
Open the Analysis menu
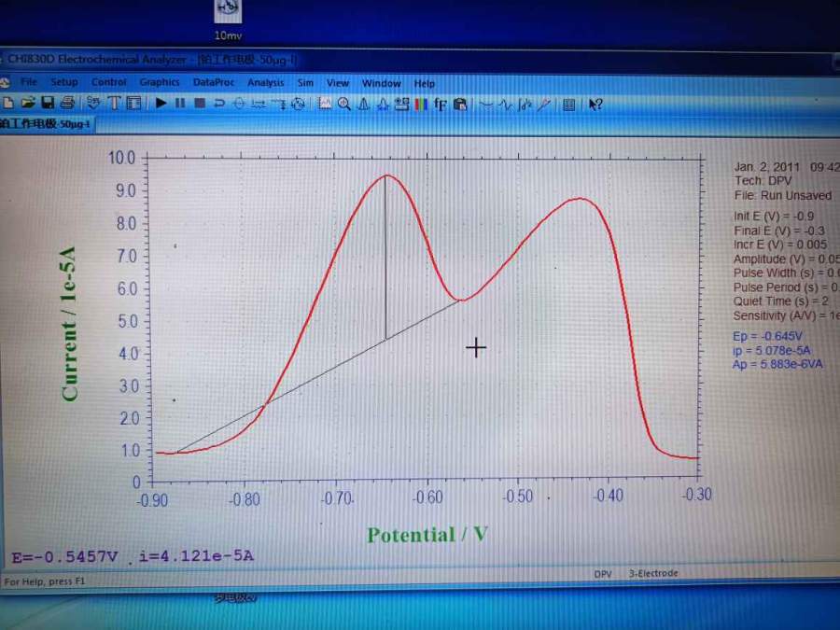click(266, 82)
